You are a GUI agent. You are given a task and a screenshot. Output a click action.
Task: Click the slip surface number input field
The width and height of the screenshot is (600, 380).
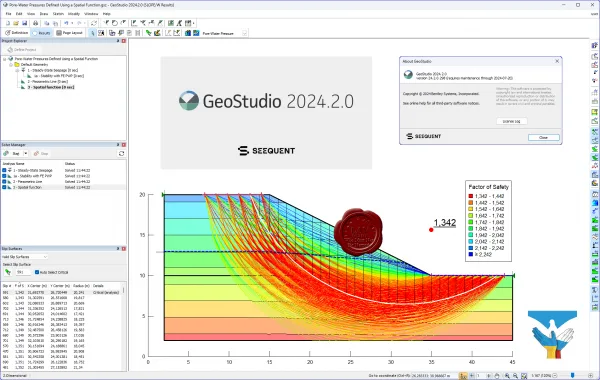point(23,272)
